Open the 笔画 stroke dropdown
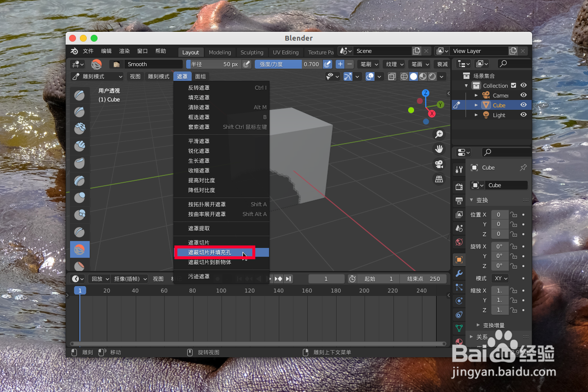Image resolution: width=588 pixels, height=392 pixels. (x=420, y=64)
